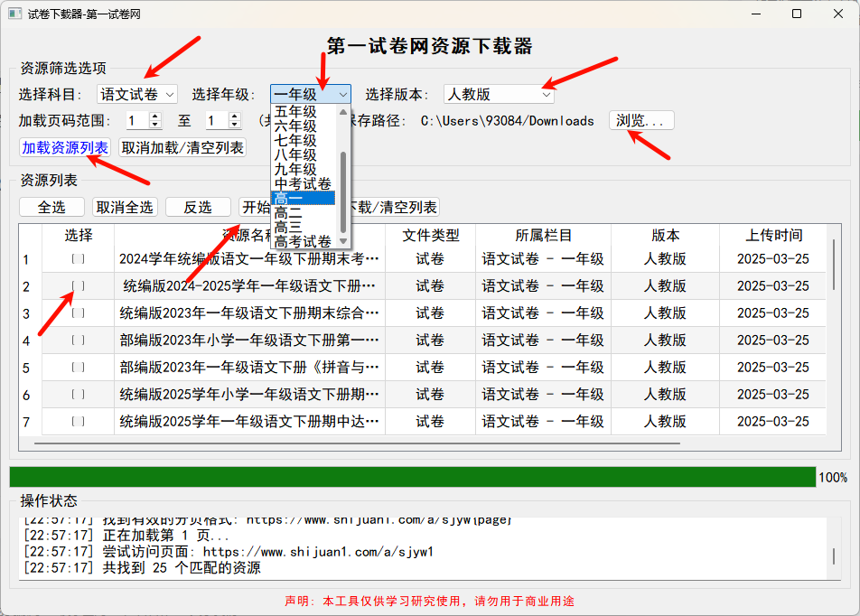Tick the checkbox in row 1
Viewport: 860px width, 616px height.
(79, 259)
